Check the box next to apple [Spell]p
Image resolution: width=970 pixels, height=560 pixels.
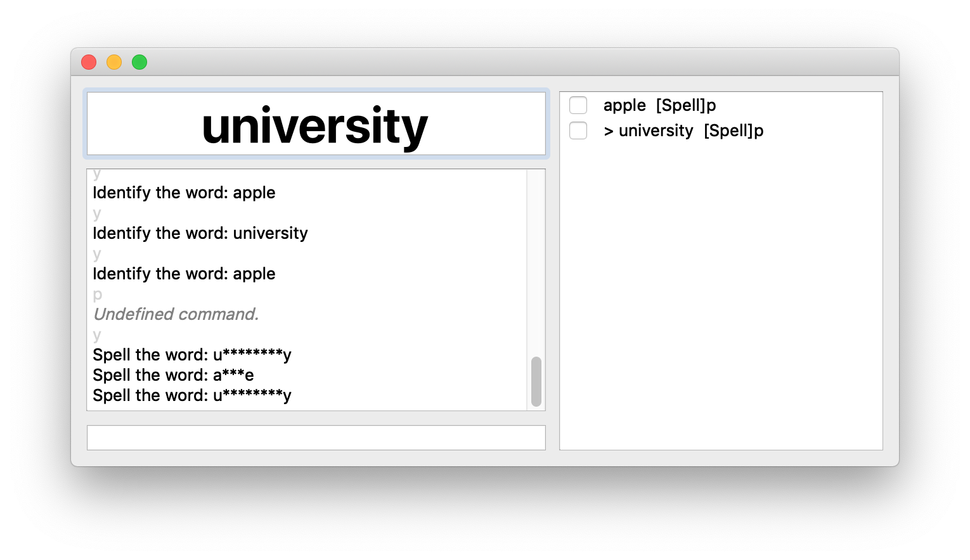578,105
